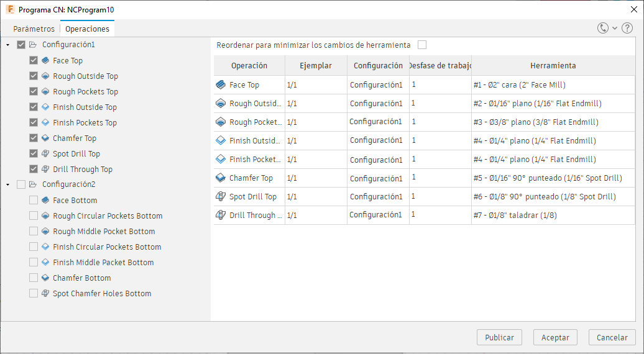Select the Finish Circular Pockets Bottom item
The height and width of the screenshot is (354, 644).
coord(107,247)
